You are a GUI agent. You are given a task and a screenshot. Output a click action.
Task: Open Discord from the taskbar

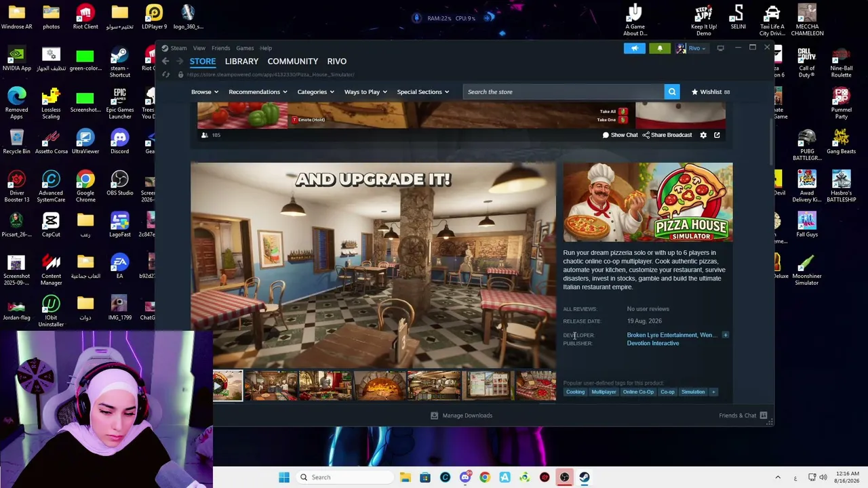tap(465, 477)
